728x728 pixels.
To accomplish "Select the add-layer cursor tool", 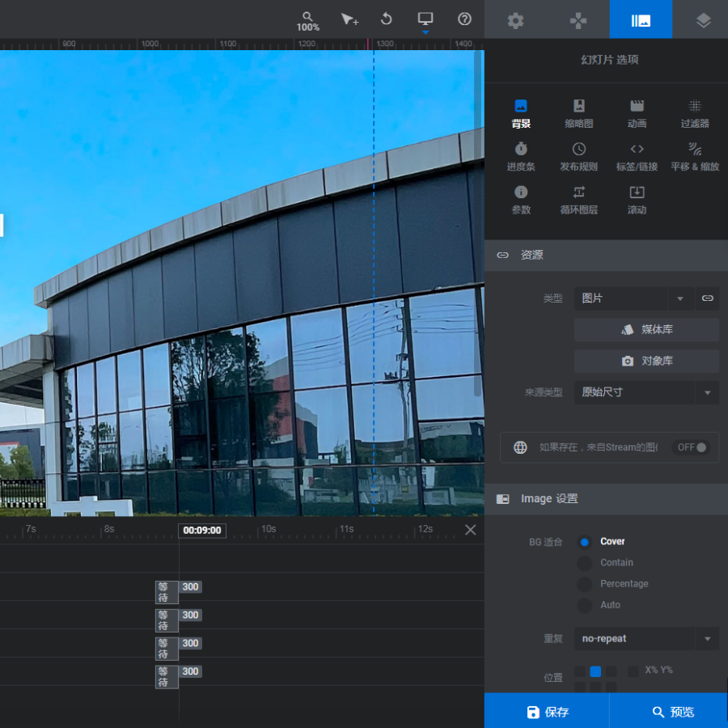I will (349, 19).
